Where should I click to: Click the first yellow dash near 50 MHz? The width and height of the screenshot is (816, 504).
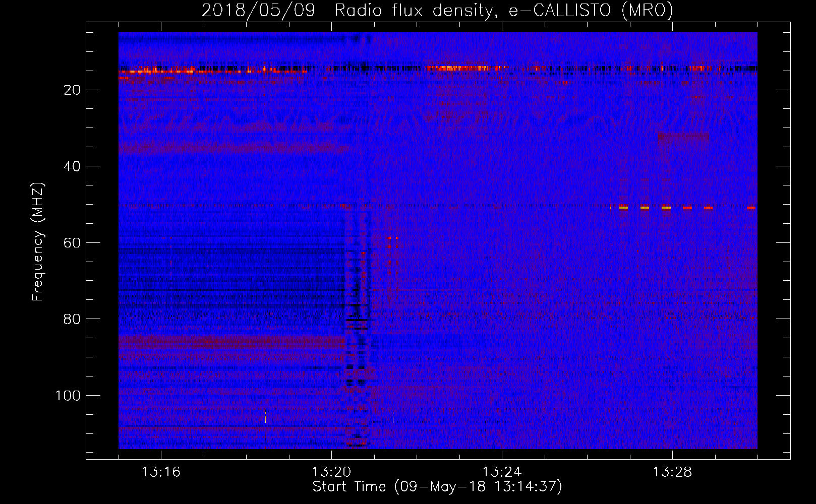coord(623,207)
